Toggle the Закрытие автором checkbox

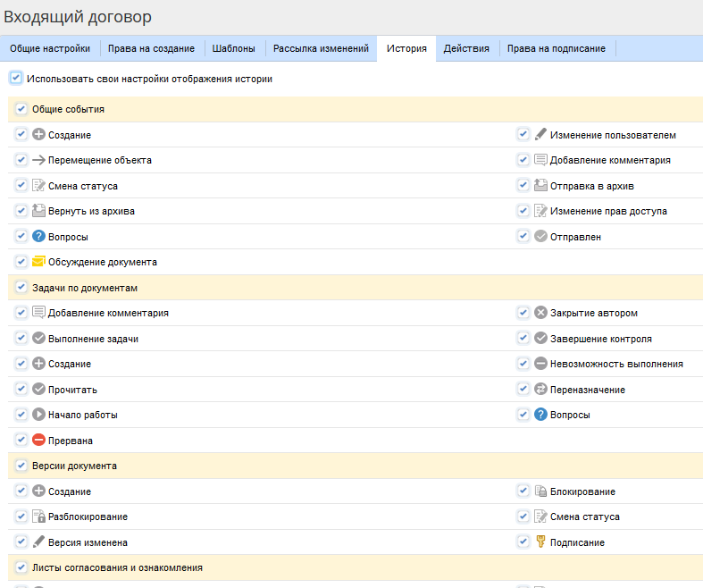coord(523,313)
